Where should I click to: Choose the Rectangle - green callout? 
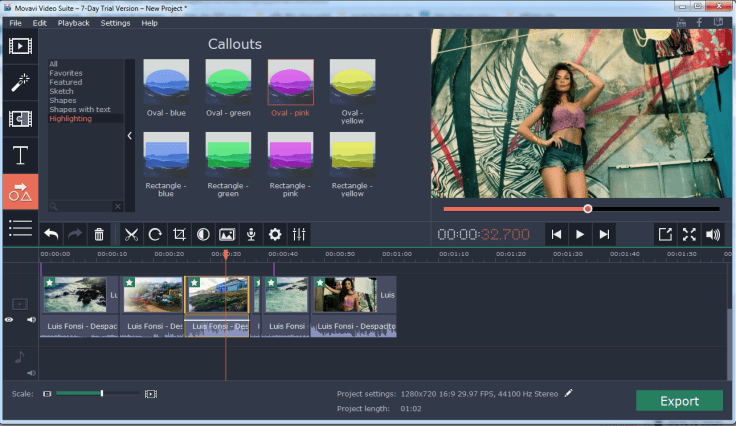(x=228, y=164)
